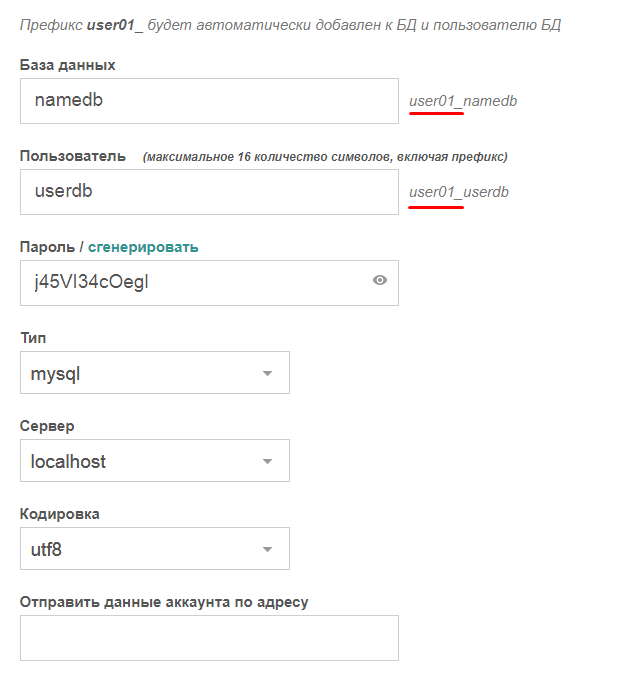Focus the База данных field containing namedb
620x693 pixels.
click(x=209, y=101)
